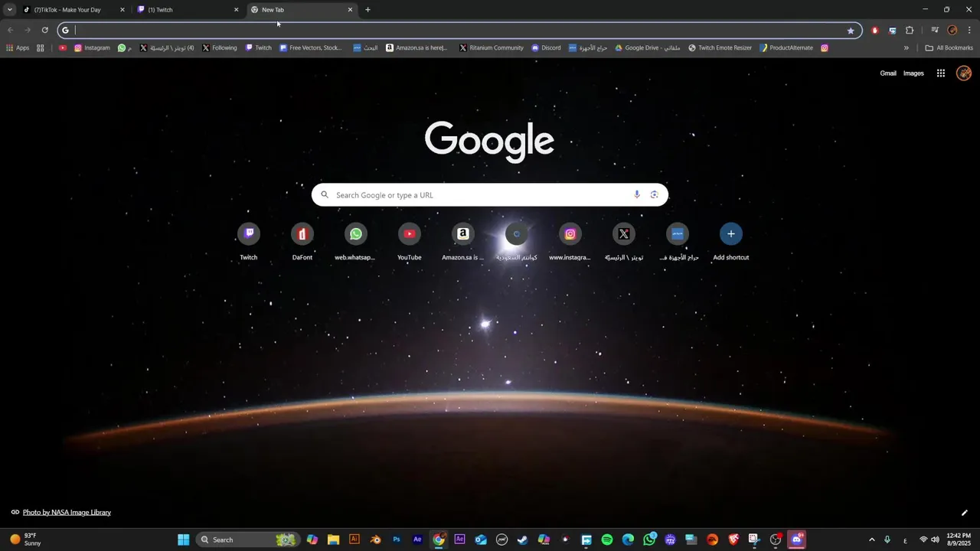980x551 pixels.
Task: Open the Twitch shortcut tile
Action: point(249,243)
